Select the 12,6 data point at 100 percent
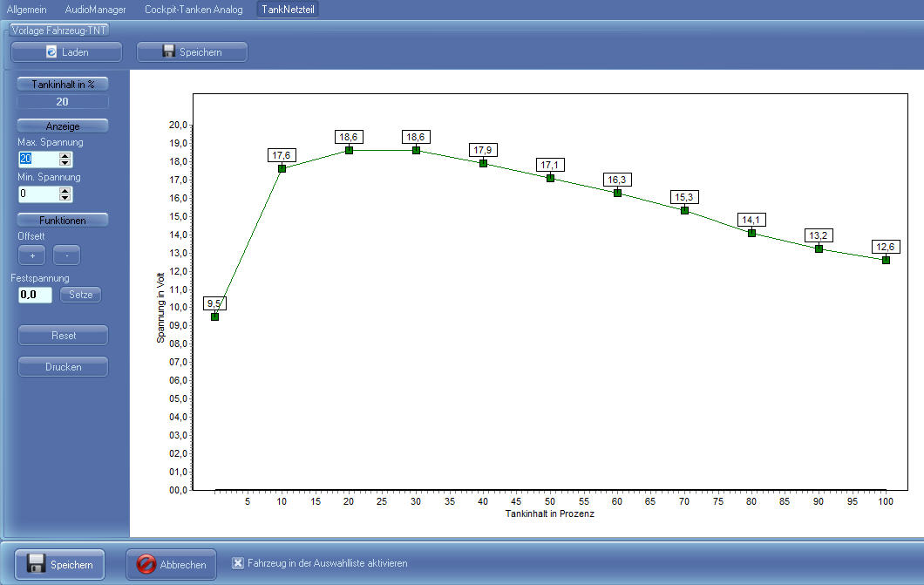The height and width of the screenshot is (585, 924). click(886, 260)
